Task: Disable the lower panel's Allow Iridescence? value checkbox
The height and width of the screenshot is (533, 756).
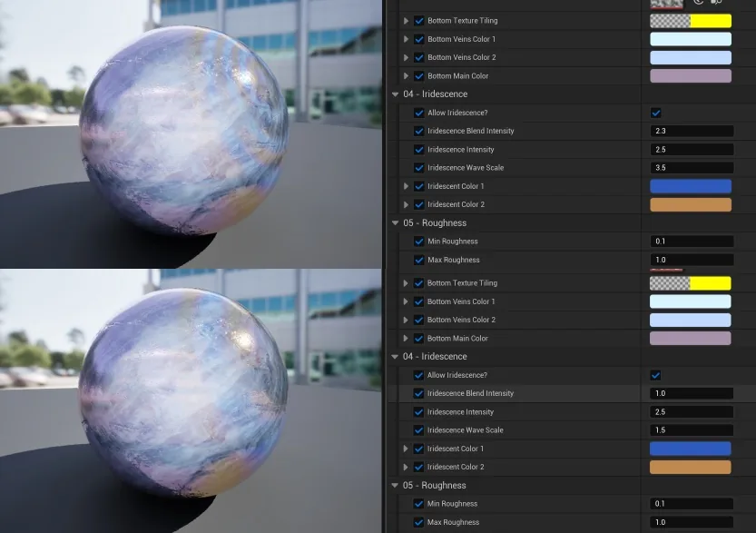Action: click(x=655, y=375)
